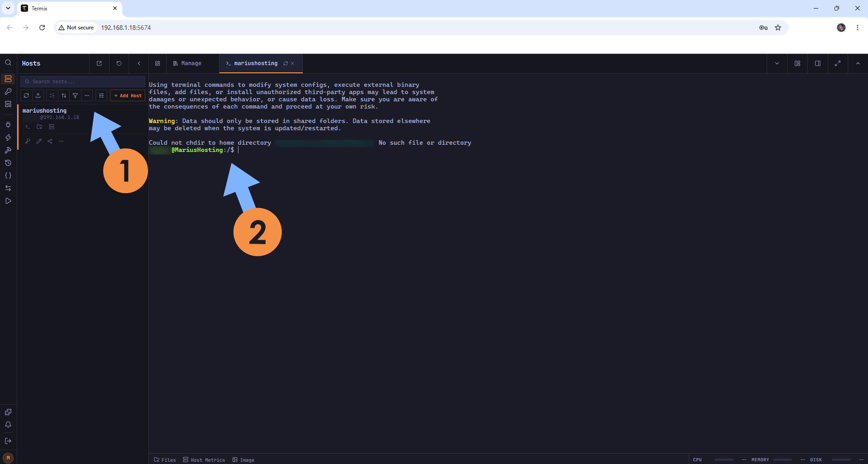This screenshot has height=464, width=868.
Task: Open the search icon in the left sidebar
Action: tap(8, 63)
